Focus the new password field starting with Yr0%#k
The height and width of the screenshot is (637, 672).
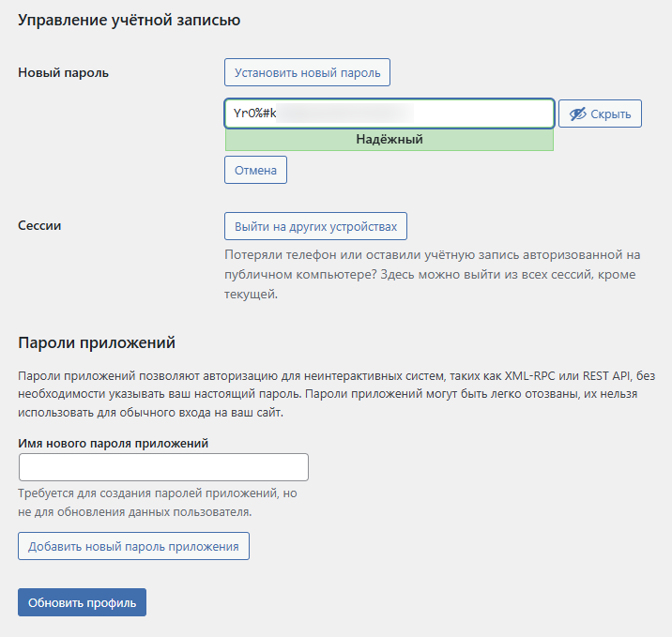pos(389,114)
